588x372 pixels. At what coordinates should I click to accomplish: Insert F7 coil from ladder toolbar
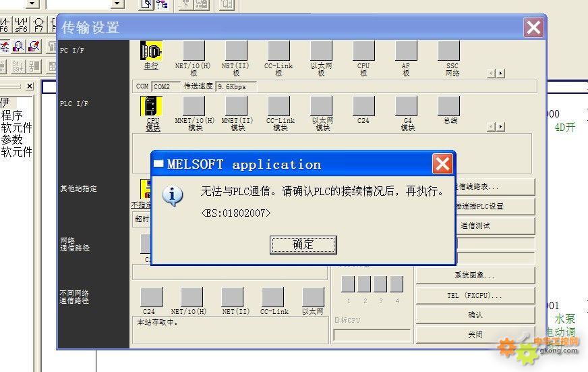coord(38,24)
